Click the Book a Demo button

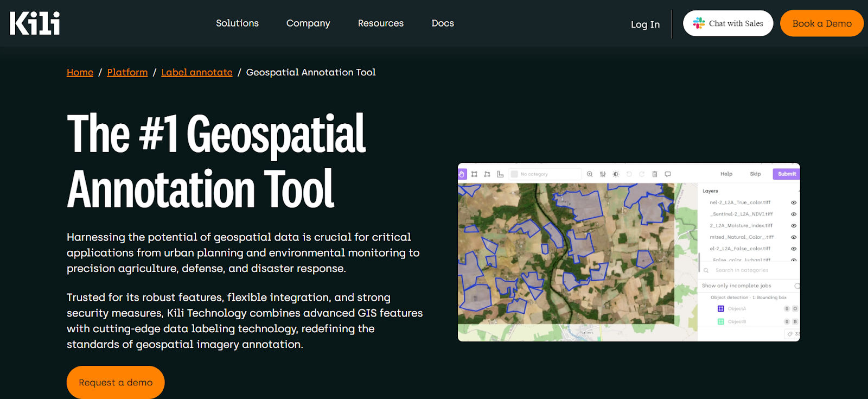(x=822, y=23)
